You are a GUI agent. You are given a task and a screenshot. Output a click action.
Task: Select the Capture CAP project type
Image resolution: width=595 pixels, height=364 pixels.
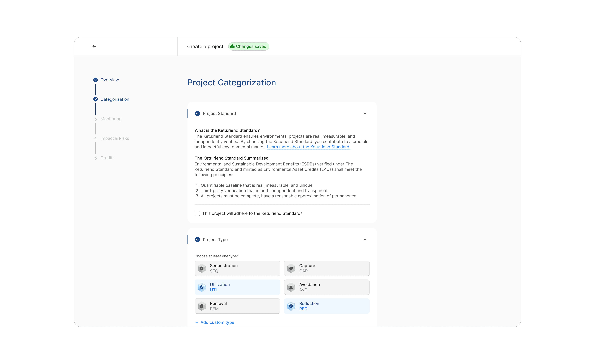click(x=326, y=268)
